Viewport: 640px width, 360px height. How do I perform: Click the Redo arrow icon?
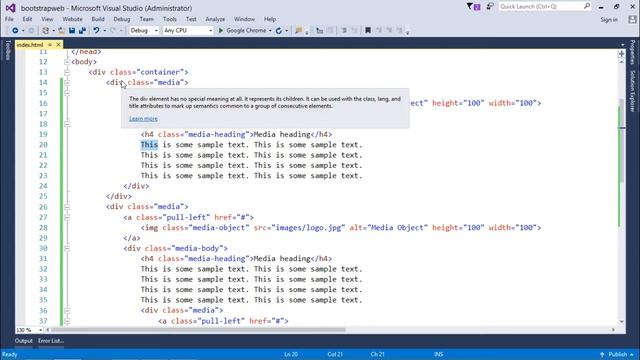tap(113, 31)
